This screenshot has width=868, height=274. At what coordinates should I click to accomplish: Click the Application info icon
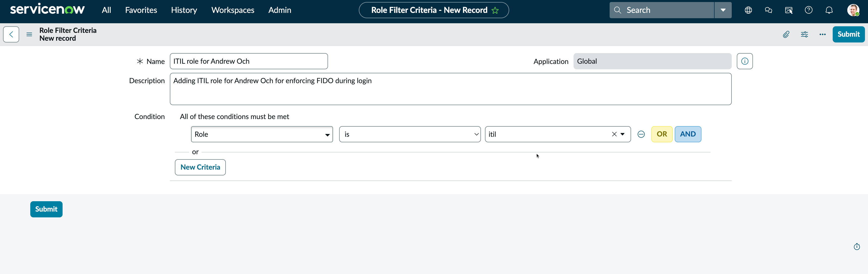(745, 61)
